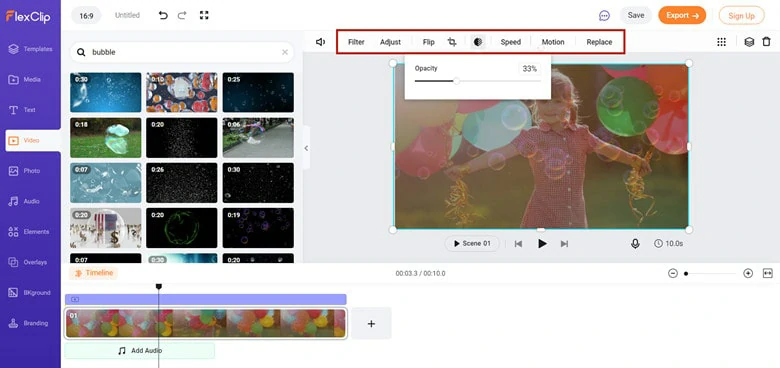The width and height of the screenshot is (780, 368).
Task: Zoom out the timeline
Action: (673, 273)
